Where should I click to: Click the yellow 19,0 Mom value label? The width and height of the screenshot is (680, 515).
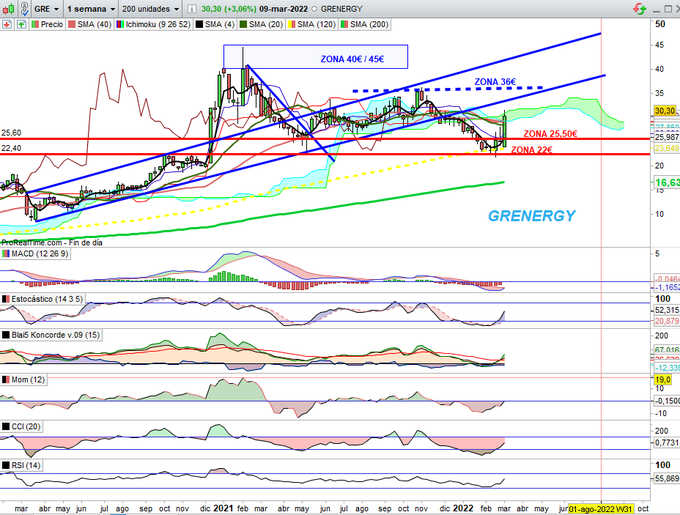coord(663,380)
